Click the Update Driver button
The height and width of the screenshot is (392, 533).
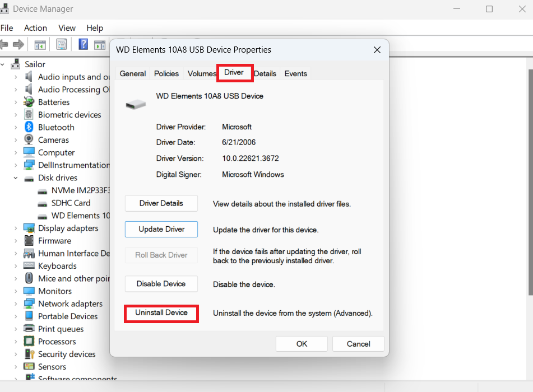[161, 229]
